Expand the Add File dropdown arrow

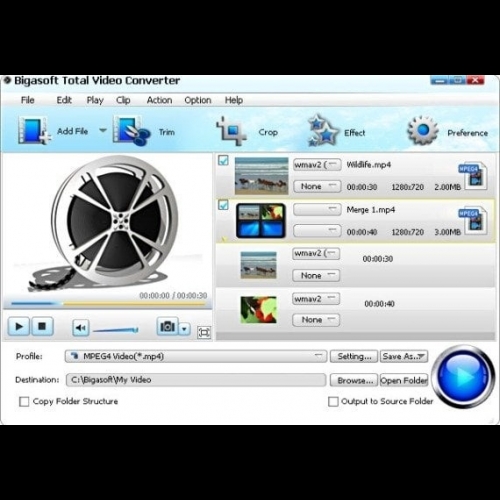click(103, 130)
